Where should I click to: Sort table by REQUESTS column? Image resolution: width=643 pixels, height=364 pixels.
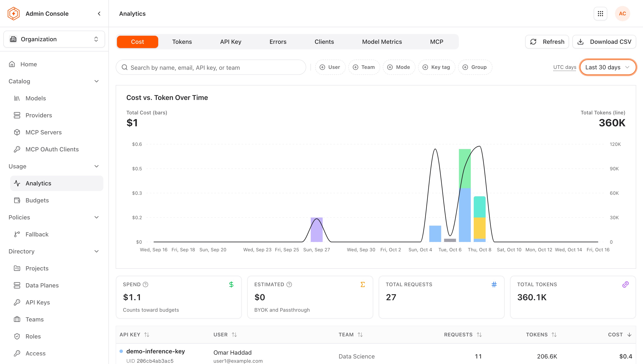(x=463, y=334)
